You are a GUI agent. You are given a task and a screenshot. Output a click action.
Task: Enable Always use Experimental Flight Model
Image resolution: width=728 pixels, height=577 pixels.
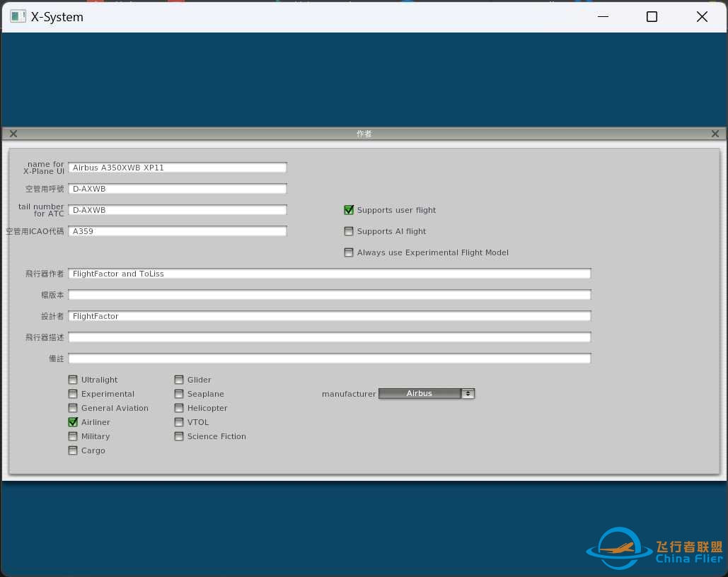pos(349,252)
